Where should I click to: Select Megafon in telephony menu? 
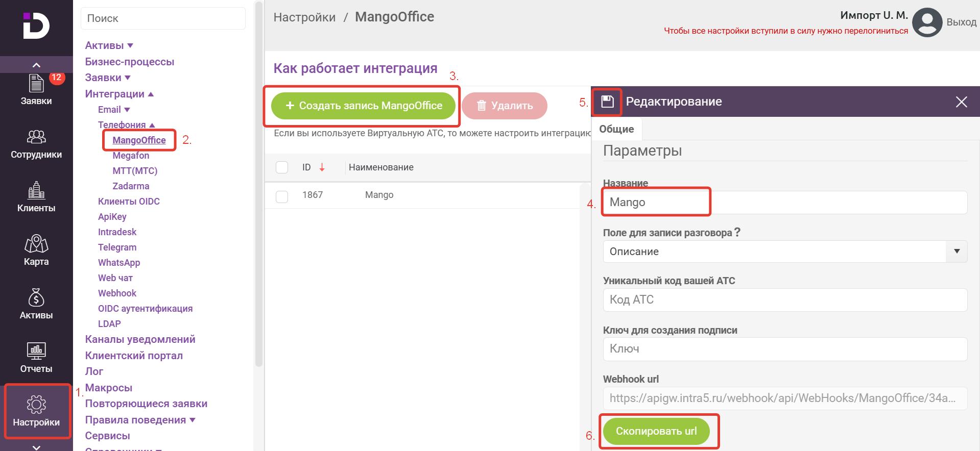[x=131, y=156]
